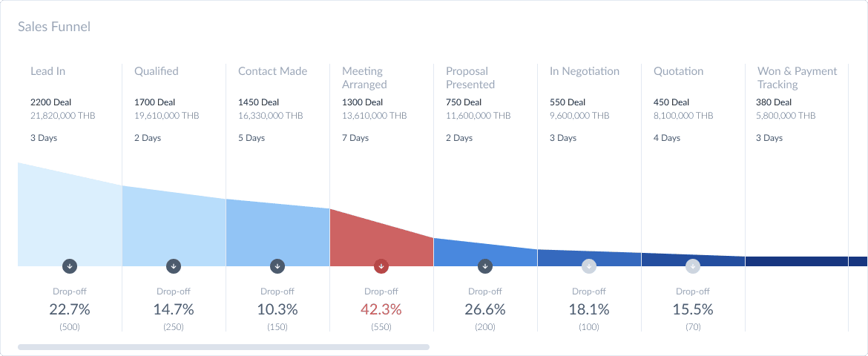Image resolution: width=868 pixels, height=356 pixels.
Task: Click the red Meeting Arranged drop-off icon
Action: 381,266
